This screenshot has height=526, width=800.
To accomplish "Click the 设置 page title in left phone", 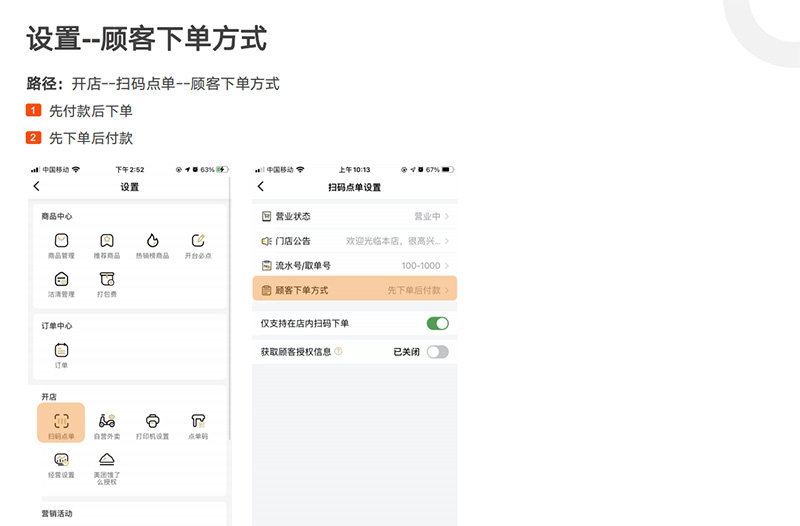I will 130,187.
